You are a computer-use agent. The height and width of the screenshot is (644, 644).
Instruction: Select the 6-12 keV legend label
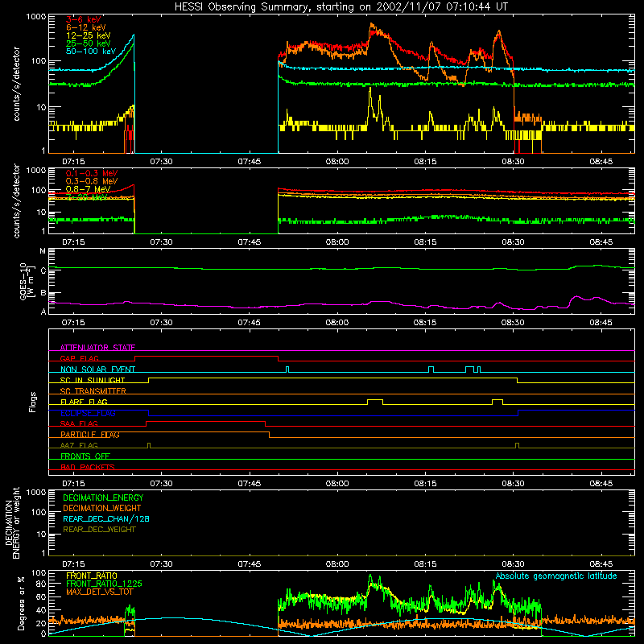(86, 27)
